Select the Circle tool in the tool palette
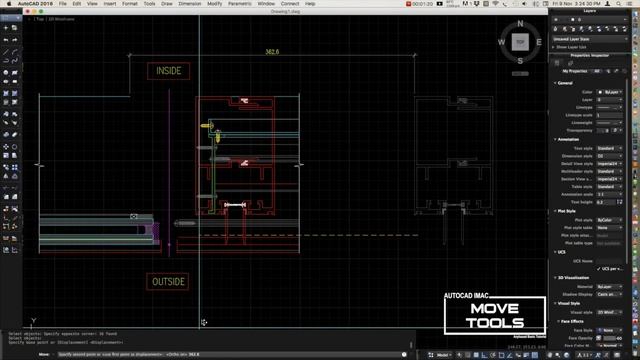 pyautogui.click(x=6, y=73)
